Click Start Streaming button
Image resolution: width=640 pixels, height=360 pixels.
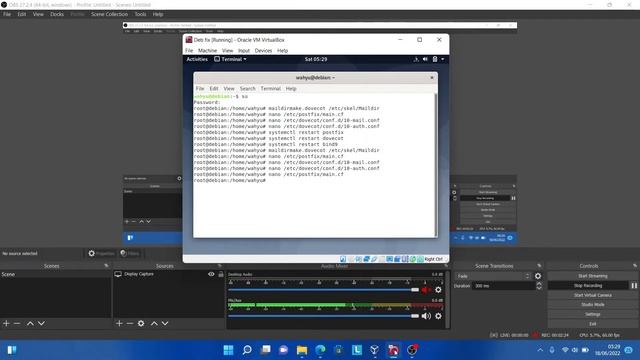pyautogui.click(x=592, y=276)
